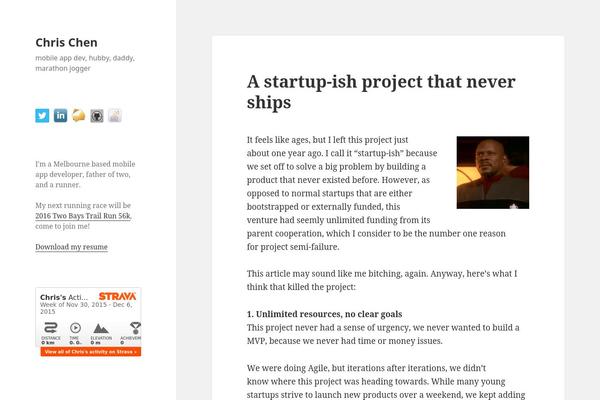The image size is (600, 400).
Task: Click the Chris's Activity widget title
Action: coord(64,297)
